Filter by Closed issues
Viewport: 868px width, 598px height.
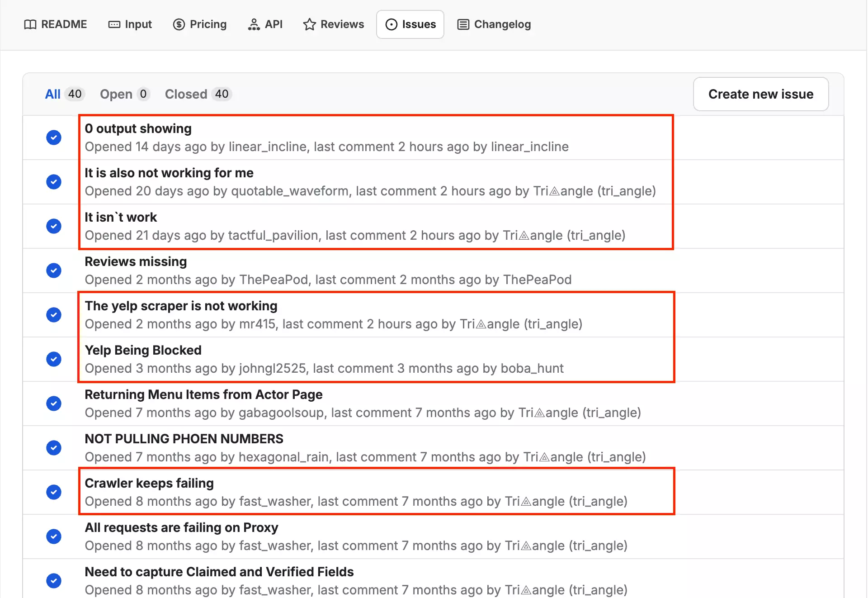point(198,94)
